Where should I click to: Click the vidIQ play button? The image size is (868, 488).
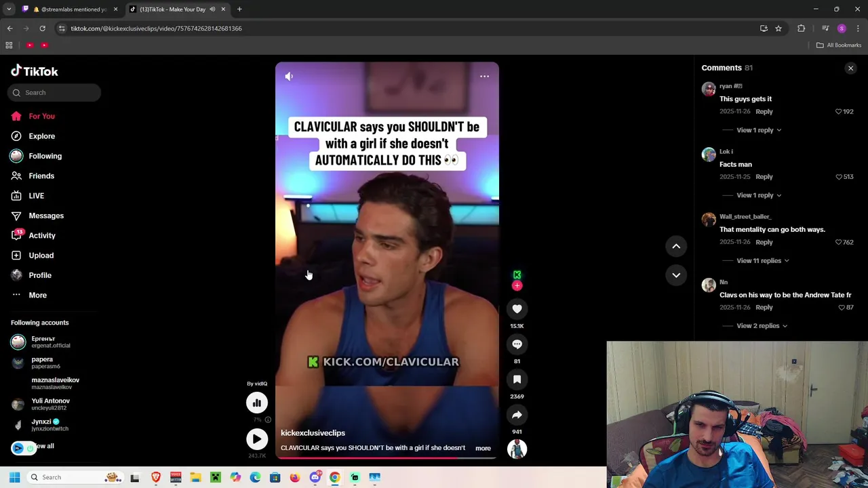coord(257,439)
